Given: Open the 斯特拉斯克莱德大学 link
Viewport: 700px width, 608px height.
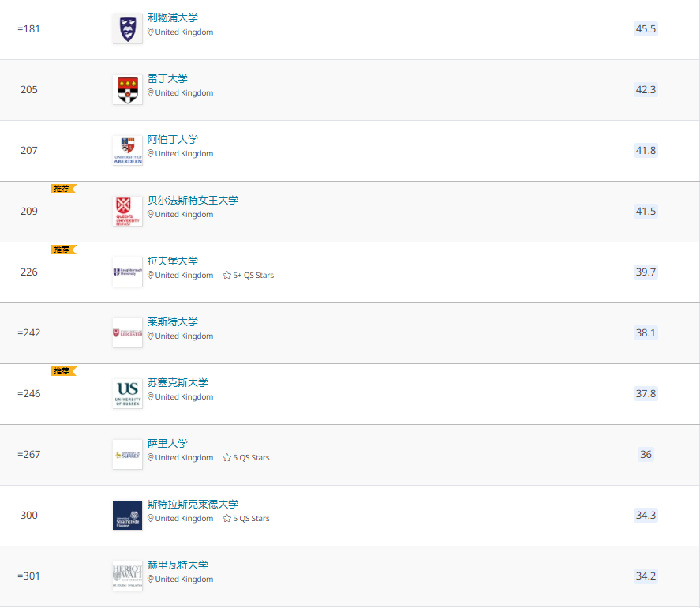Looking at the screenshot, I should pos(193,504).
